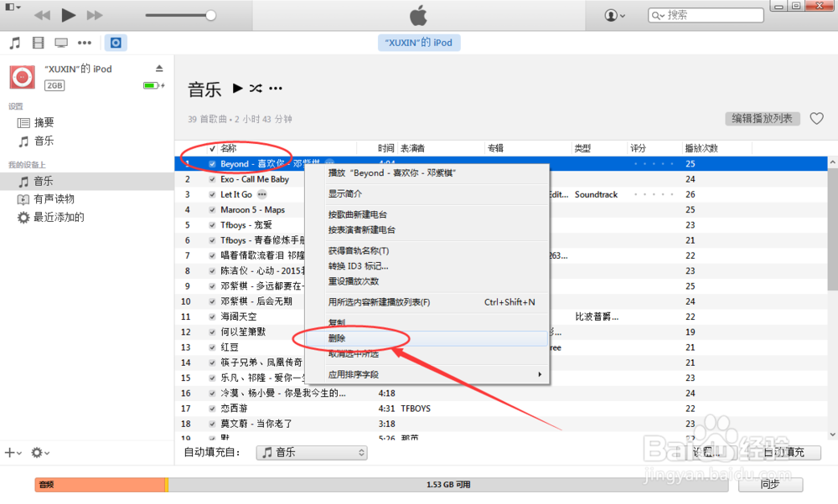Click the 音频 storage capacity bar segment
The image size is (838, 504).
(x=100, y=484)
